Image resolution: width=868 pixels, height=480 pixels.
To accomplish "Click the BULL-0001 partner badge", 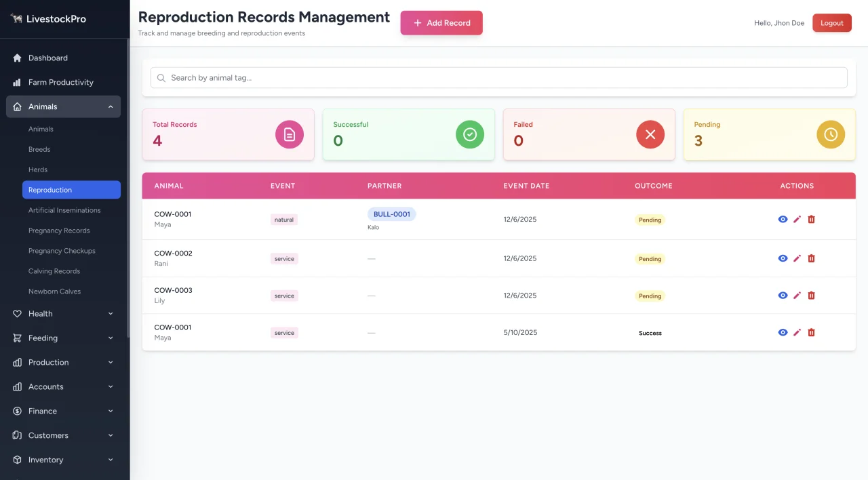I will click(392, 214).
